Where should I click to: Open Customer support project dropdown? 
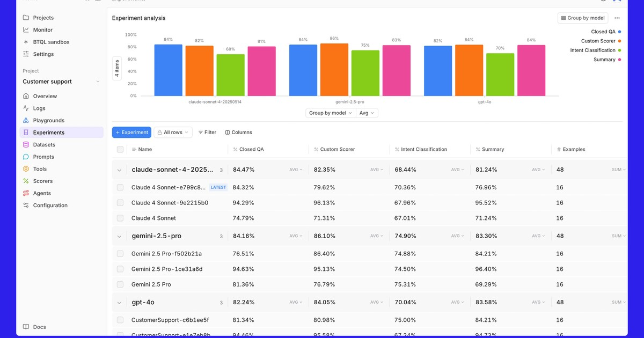pyautogui.click(x=61, y=82)
